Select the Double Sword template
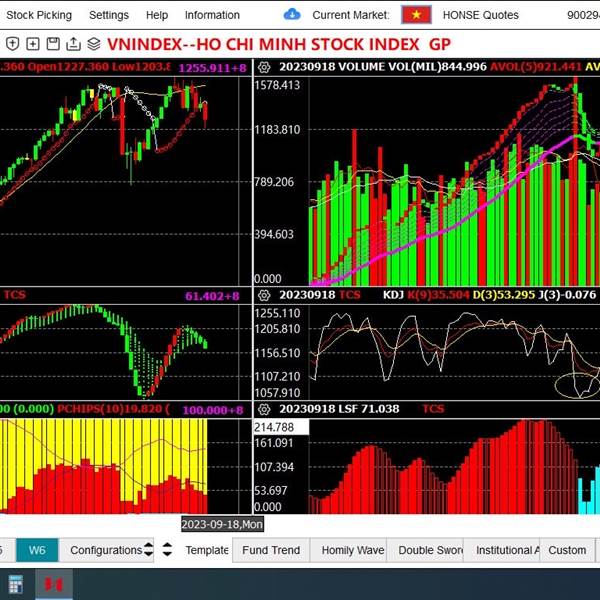Screen dimensions: 600x600 (425, 550)
